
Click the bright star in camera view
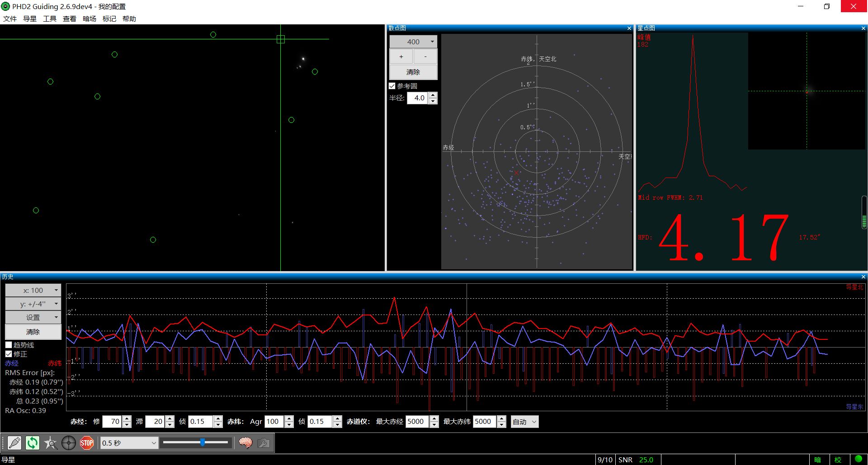point(303,58)
